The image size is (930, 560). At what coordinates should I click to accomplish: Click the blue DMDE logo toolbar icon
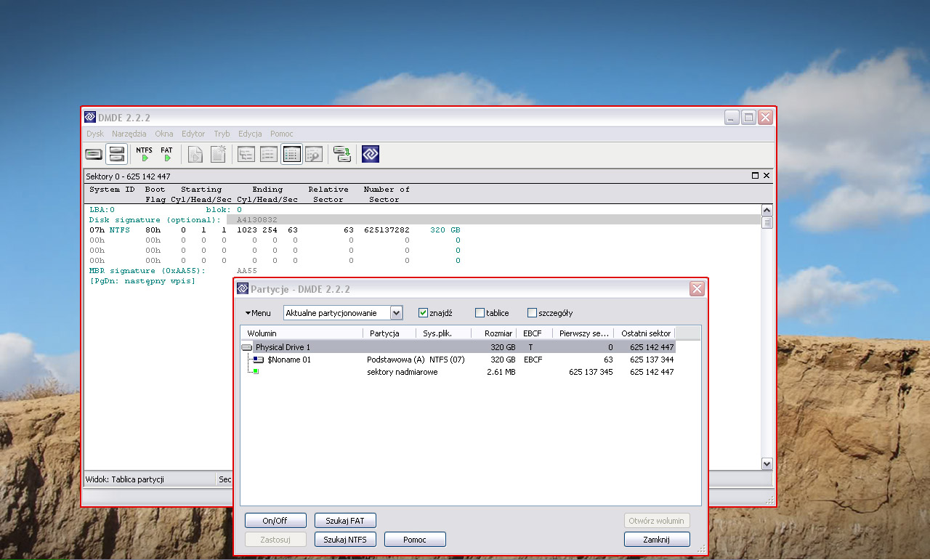point(371,154)
